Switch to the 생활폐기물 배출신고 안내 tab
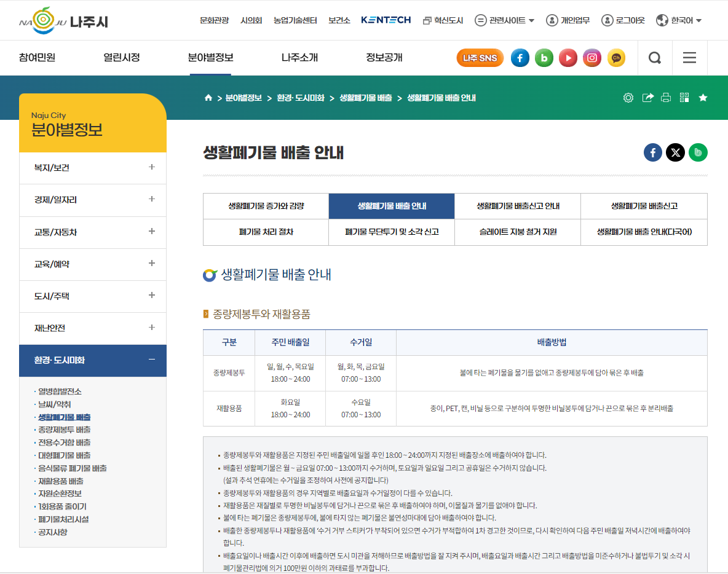The image size is (728, 574). click(x=518, y=206)
